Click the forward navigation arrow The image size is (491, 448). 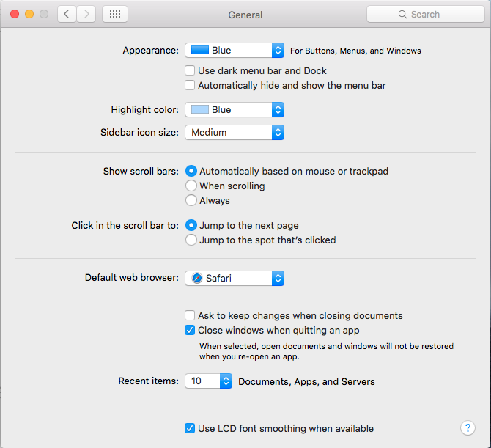(86, 14)
